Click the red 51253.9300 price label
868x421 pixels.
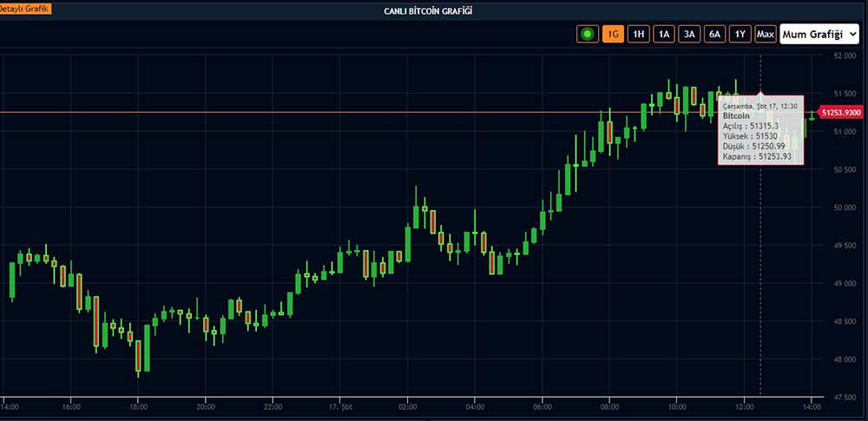pos(841,113)
